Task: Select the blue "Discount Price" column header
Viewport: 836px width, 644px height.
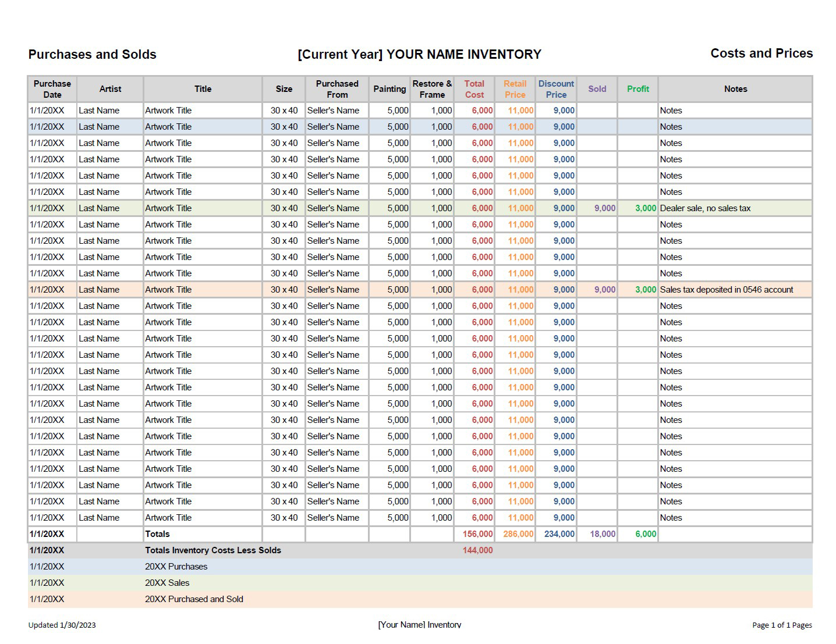Action: [x=556, y=89]
